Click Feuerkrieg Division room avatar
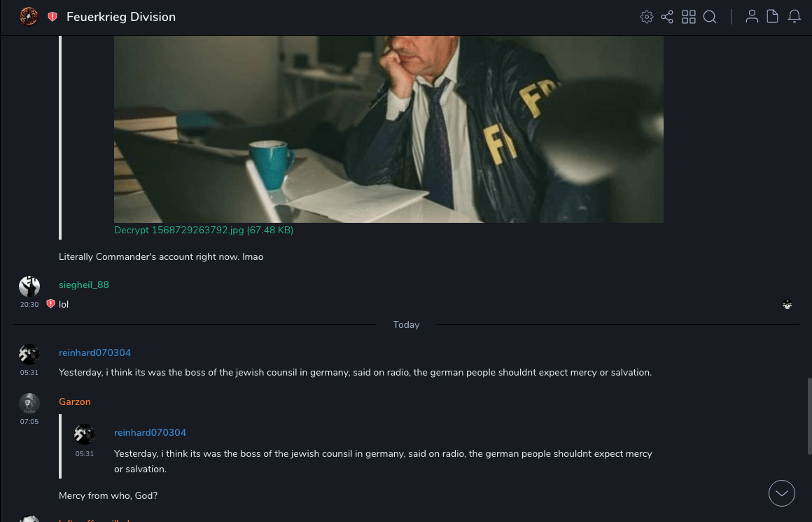The width and height of the screenshot is (812, 522). click(29, 17)
